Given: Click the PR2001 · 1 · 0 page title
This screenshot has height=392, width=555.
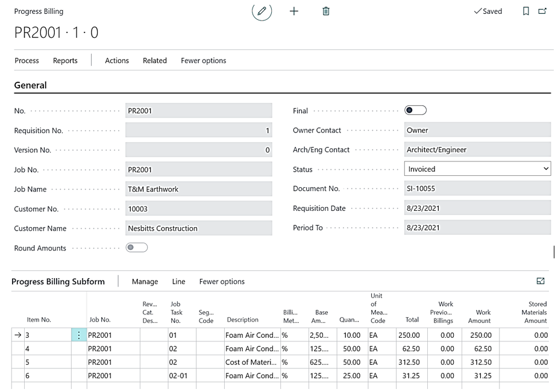Looking at the screenshot, I should click(x=56, y=33).
